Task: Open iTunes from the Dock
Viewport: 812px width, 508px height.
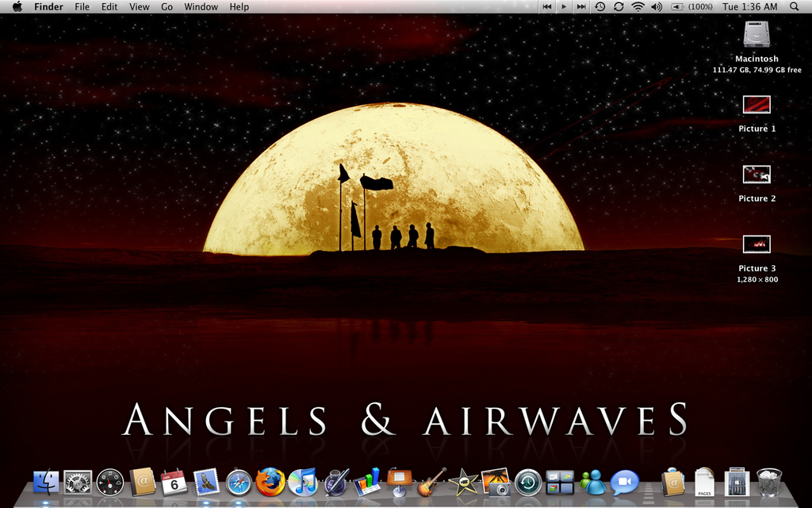Action: [302, 482]
